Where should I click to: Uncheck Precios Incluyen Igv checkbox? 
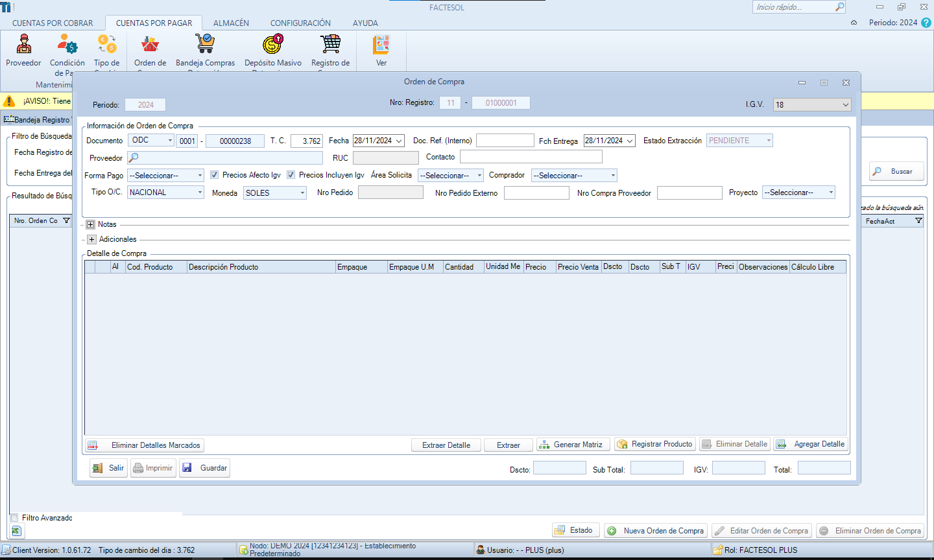(x=291, y=175)
